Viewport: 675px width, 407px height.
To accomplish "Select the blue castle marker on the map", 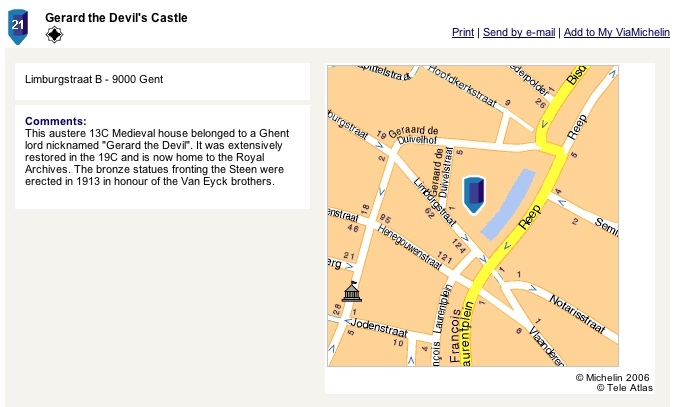I will pos(474,195).
